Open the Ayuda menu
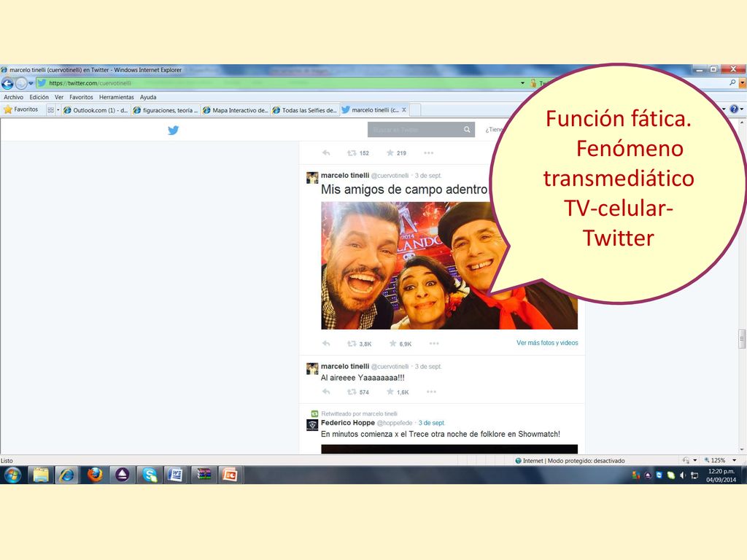This screenshot has width=747, height=560. [148, 97]
